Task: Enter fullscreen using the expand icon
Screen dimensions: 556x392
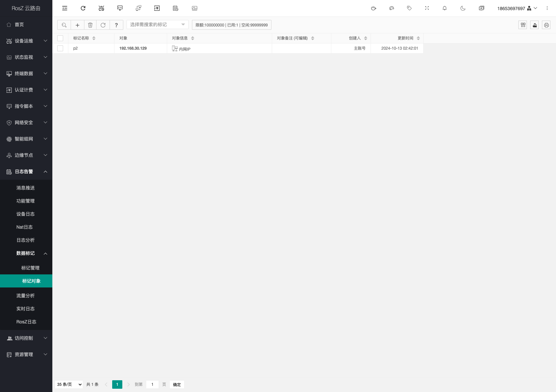Action: coord(427,8)
